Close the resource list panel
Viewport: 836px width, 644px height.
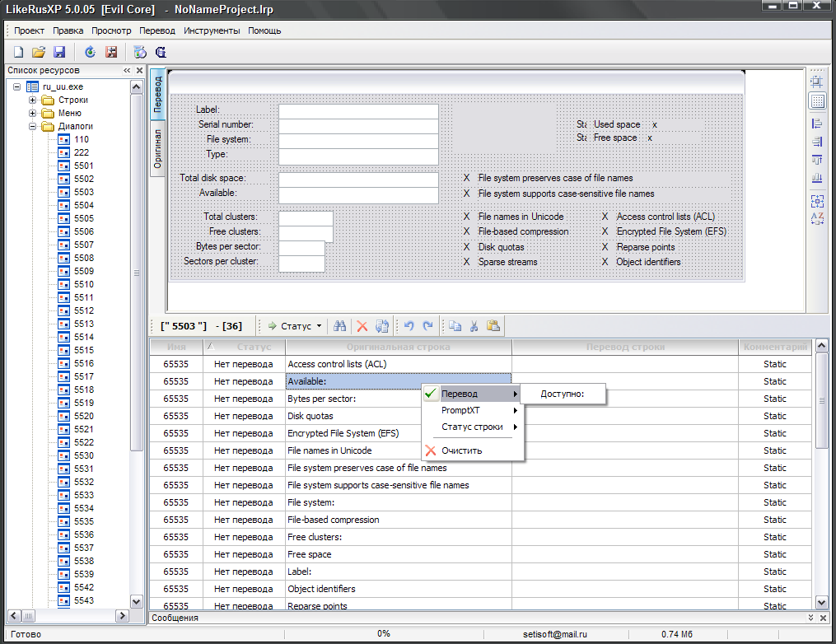pos(140,70)
